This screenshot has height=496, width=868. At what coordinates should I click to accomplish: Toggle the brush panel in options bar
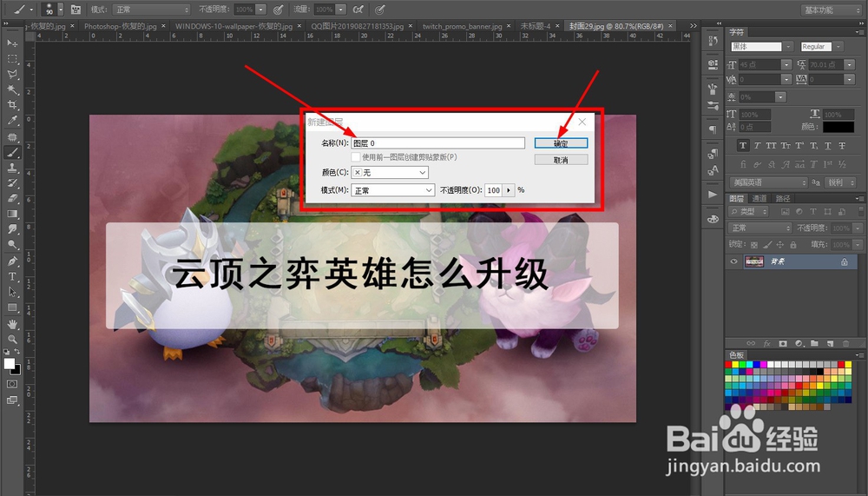click(76, 10)
